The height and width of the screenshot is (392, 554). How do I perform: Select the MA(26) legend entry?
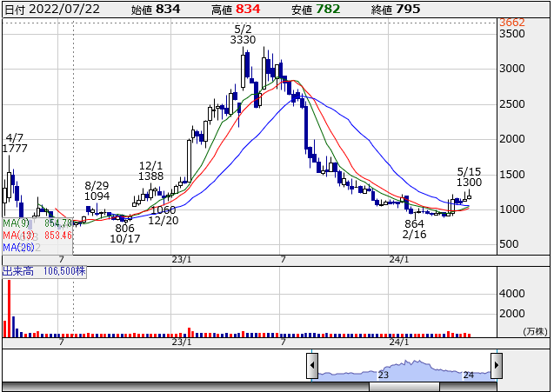pos(19,248)
